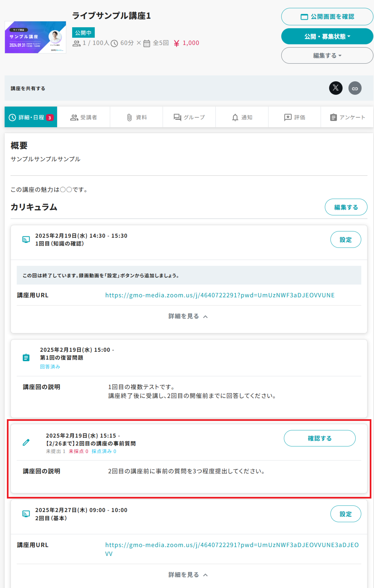
Task: Collapse 詳細を見る under the second session
Action: coord(188,575)
